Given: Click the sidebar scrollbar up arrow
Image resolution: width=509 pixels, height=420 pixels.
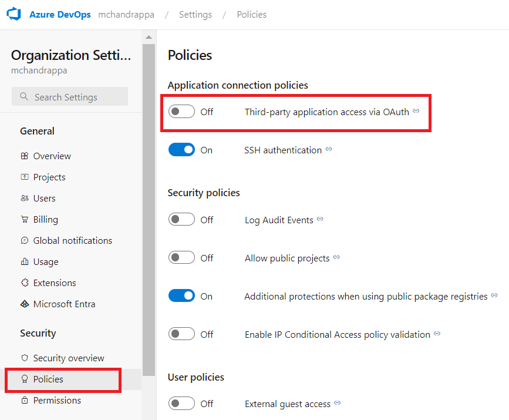Looking at the screenshot, I should pos(149,37).
